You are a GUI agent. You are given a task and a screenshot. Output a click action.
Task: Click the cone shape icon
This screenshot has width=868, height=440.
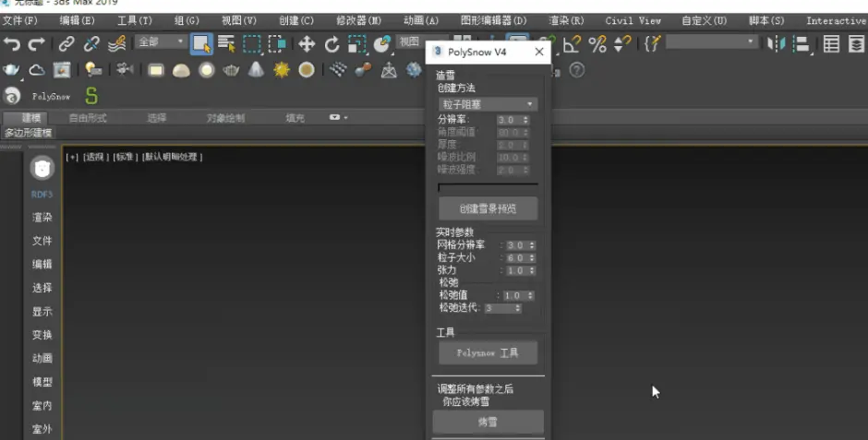(x=256, y=70)
